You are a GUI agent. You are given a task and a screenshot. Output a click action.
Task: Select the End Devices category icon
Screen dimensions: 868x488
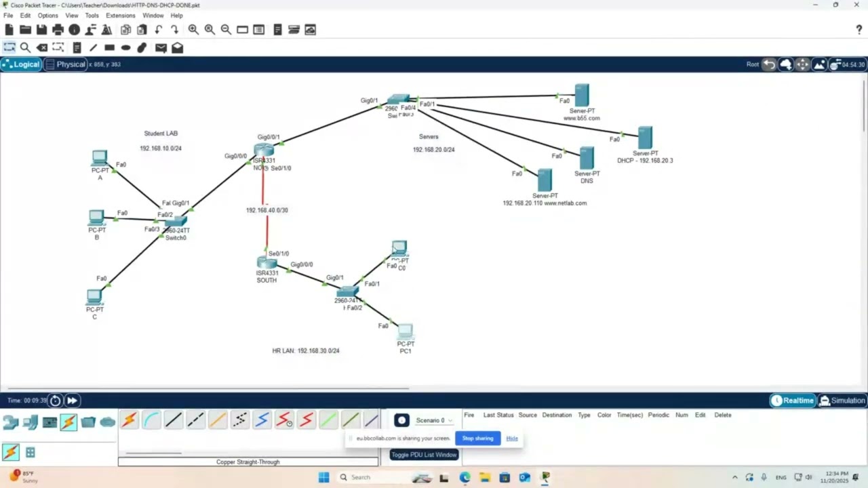[x=30, y=422]
